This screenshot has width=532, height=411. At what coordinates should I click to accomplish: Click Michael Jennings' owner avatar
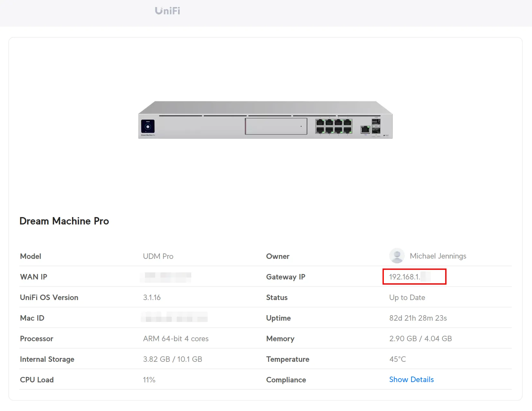[397, 256]
